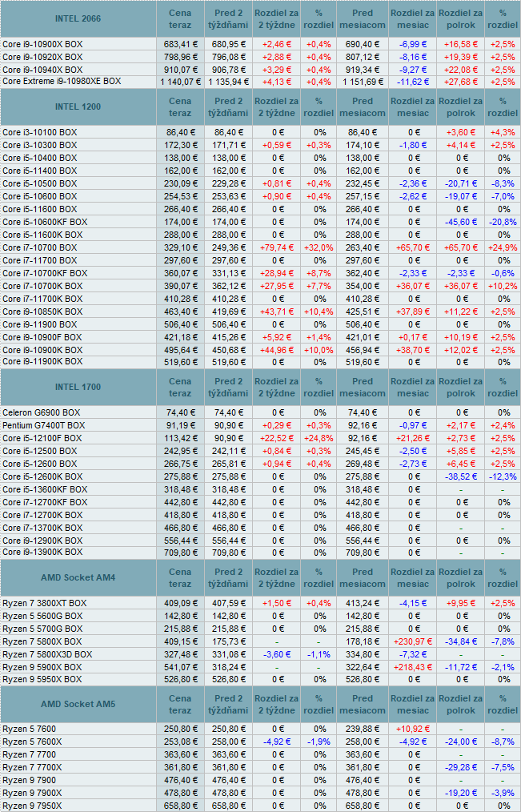Select Core Extreme i9-10980XE BOX name
521x812 pixels.
62,82
